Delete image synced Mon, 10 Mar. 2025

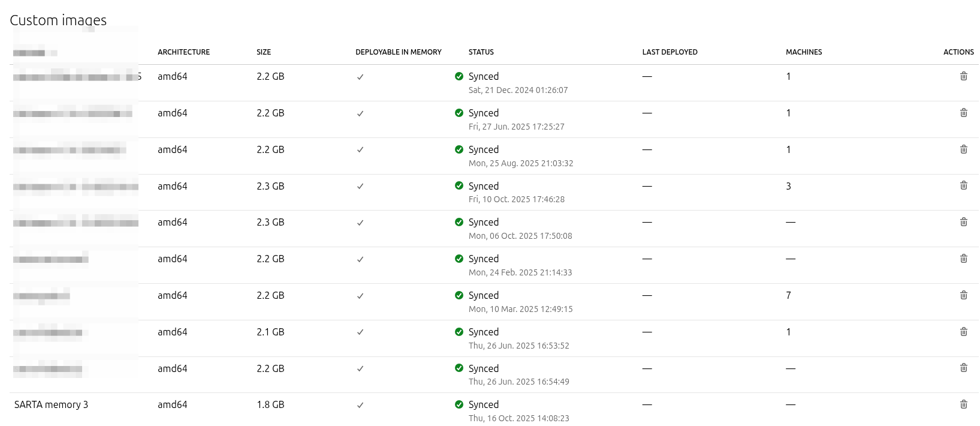[x=963, y=295]
